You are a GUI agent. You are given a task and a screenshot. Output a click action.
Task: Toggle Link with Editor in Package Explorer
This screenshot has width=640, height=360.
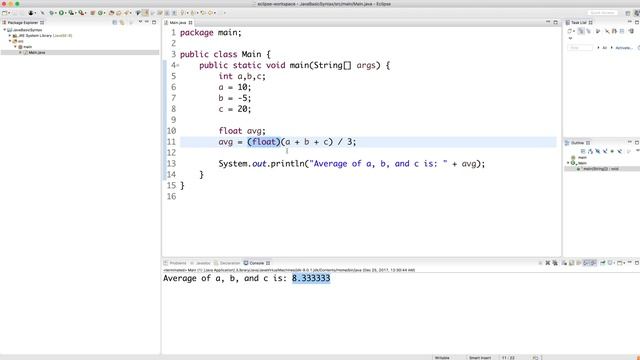click(122, 22)
